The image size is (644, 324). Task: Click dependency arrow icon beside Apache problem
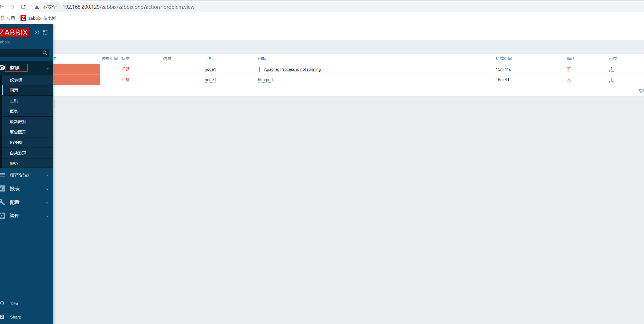pos(260,69)
